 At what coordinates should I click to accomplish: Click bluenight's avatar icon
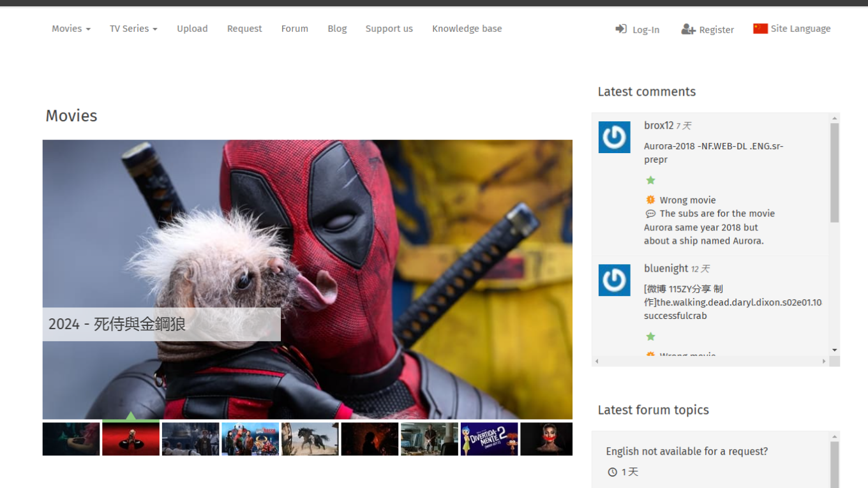coord(614,280)
